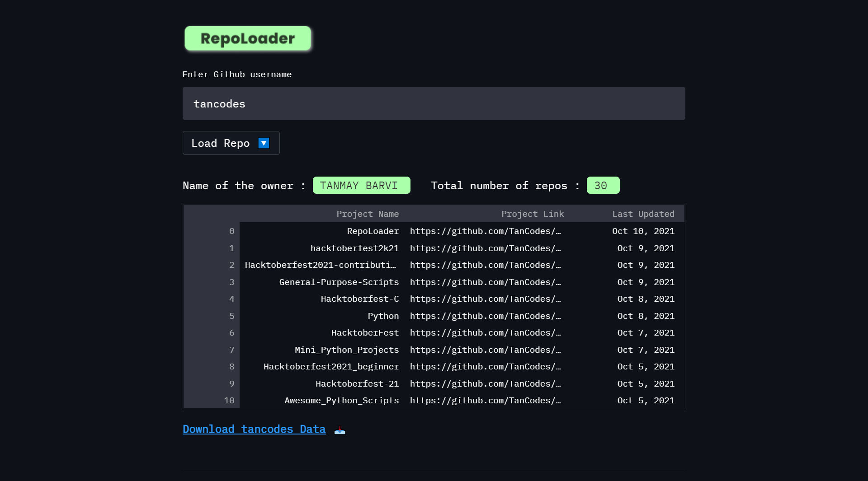Click the green badge showing 30 repos
Screen dimensions: 868x481
tap(603, 185)
